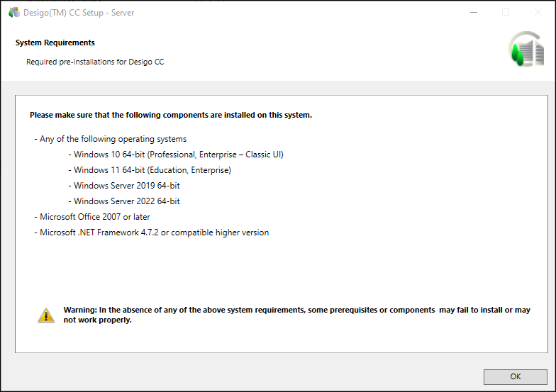556x392 pixels.
Task: Click the System Requirements heading
Action: point(55,43)
